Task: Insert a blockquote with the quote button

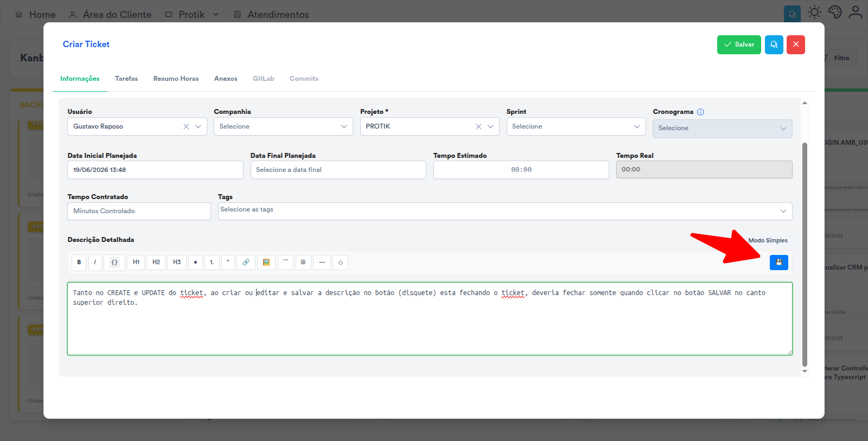Action: [x=228, y=263]
